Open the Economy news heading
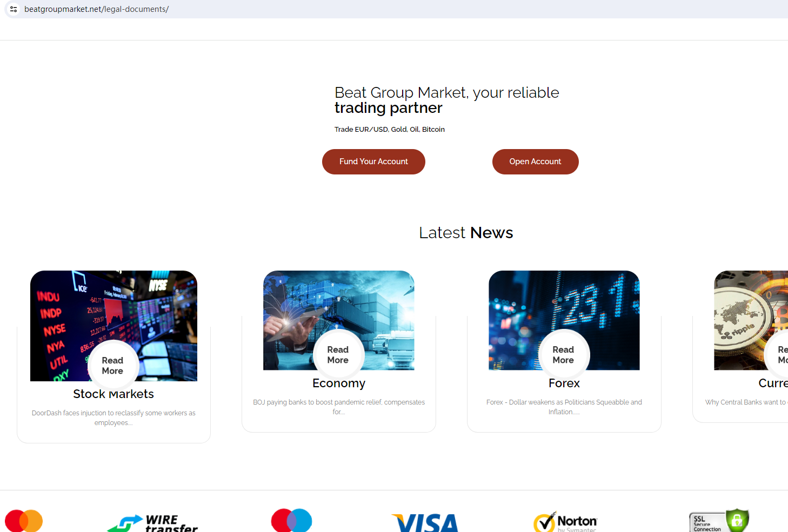Viewport: 788px width, 532px height. pos(339,383)
